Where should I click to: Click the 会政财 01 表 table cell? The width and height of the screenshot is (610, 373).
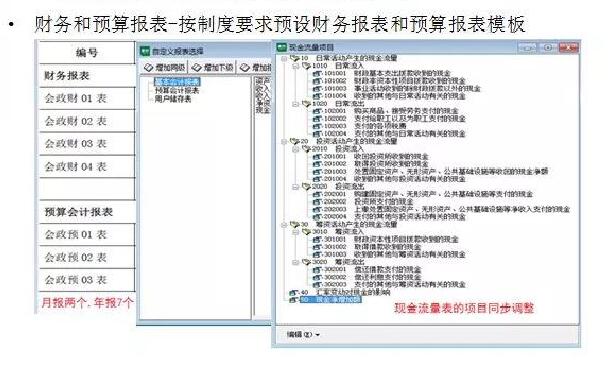[87, 98]
